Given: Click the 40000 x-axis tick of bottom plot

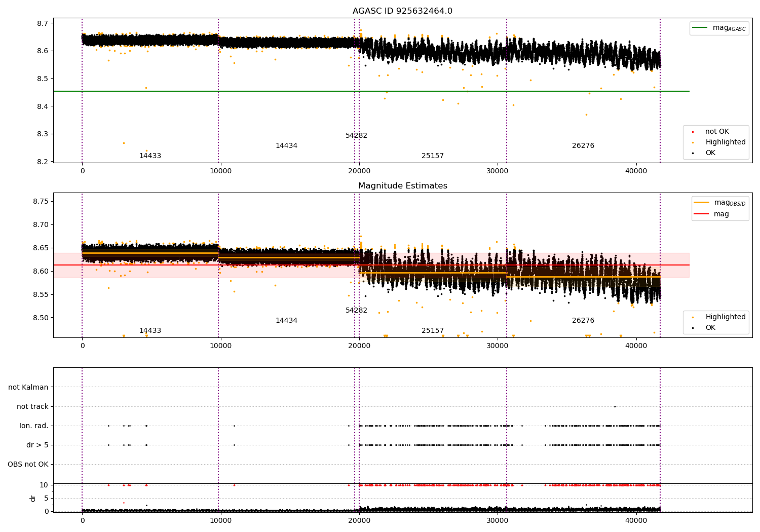Looking at the screenshot, I should (x=636, y=520).
